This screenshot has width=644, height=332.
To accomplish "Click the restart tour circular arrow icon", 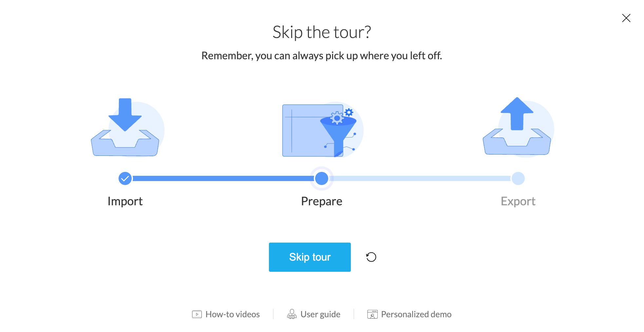I will pos(371,257).
